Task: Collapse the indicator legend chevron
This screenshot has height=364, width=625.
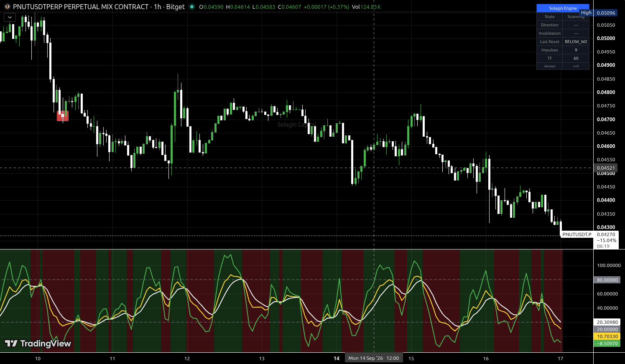Action: [10, 18]
